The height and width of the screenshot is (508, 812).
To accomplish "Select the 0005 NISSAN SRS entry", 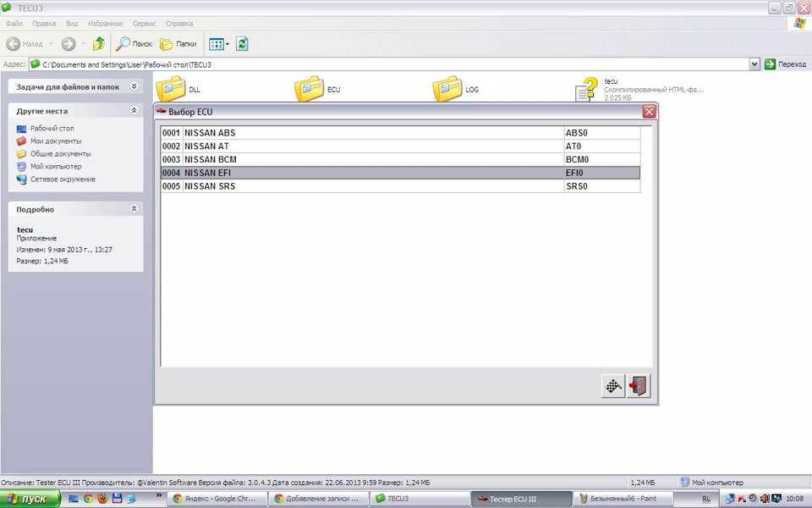I will point(364,186).
